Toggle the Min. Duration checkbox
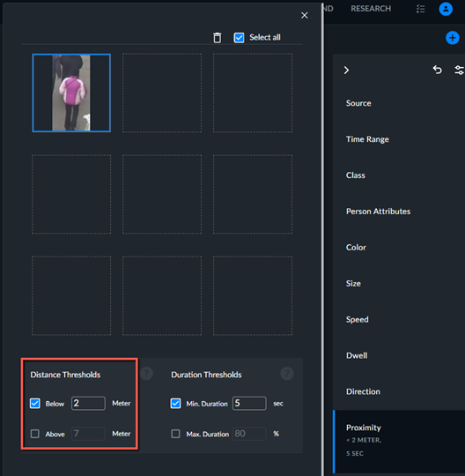The height and width of the screenshot is (476, 465). coord(175,403)
